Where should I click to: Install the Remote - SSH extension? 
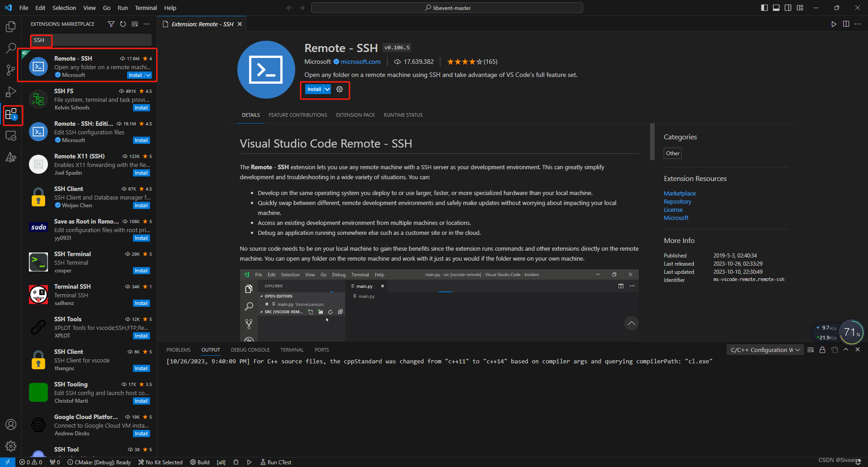(314, 89)
